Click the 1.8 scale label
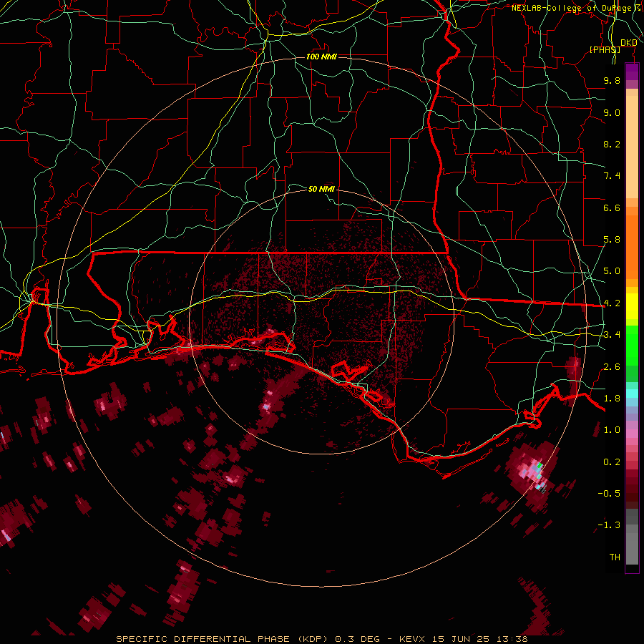Image resolution: width=644 pixels, height=644 pixels. (612, 399)
